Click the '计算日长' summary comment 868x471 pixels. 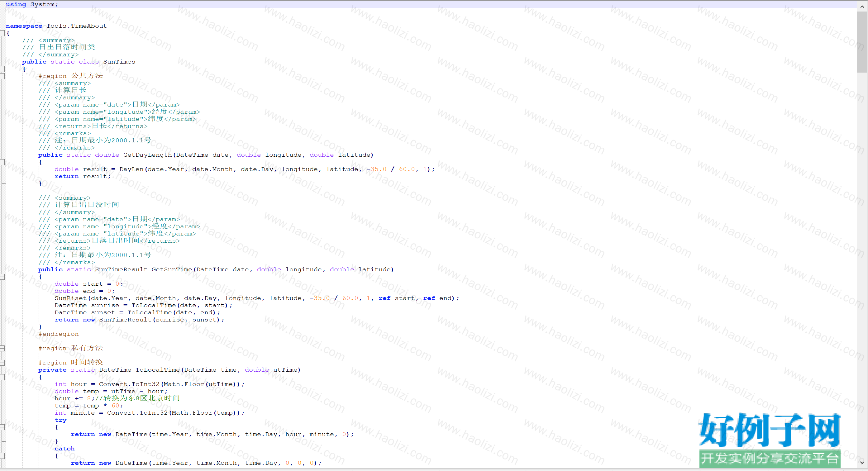pos(71,90)
